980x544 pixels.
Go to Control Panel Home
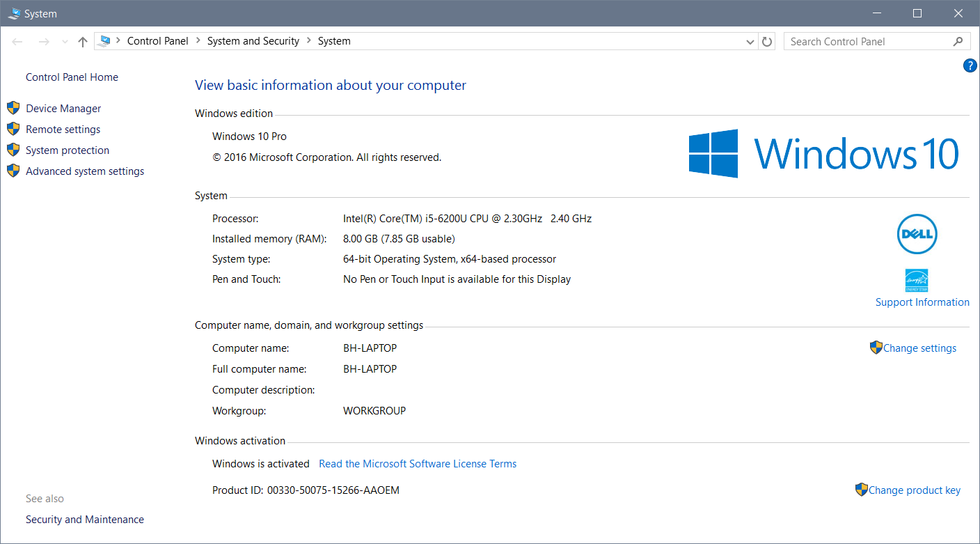[72, 77]
